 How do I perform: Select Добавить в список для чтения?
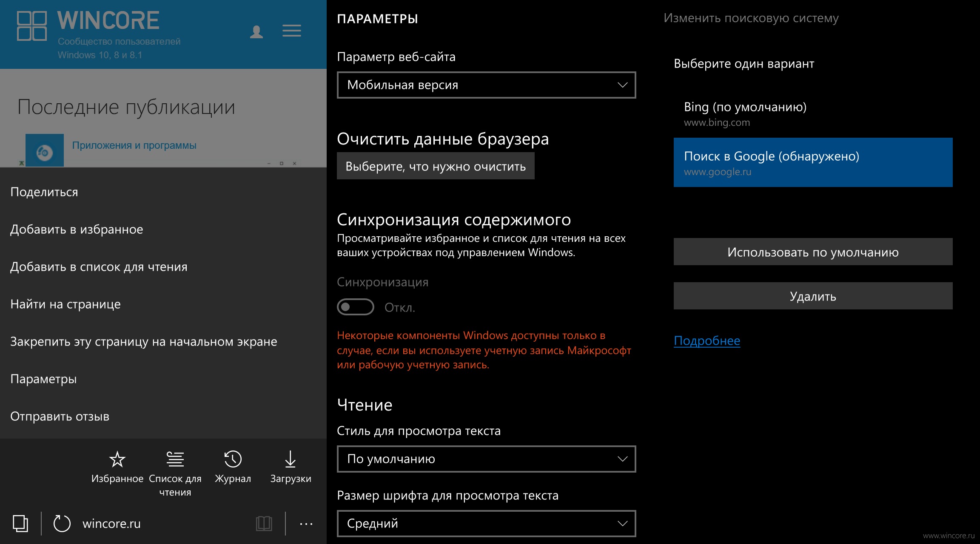tap(163, 267)
